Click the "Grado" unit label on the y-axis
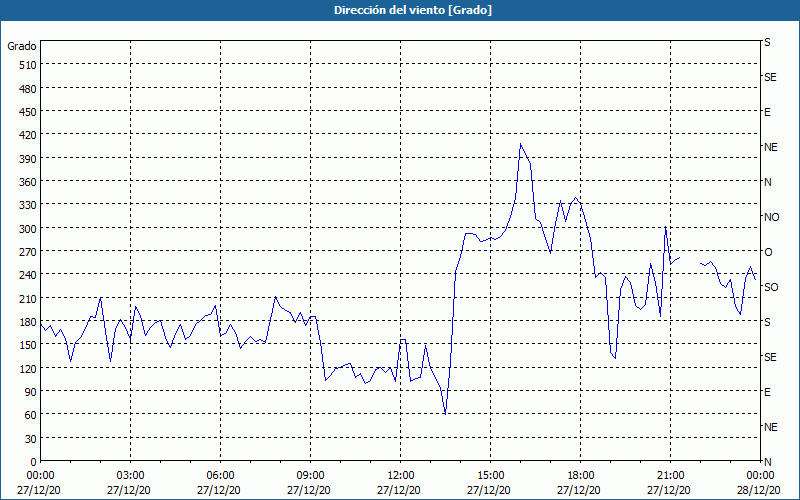This screenshot has width=800, height=500. point(22,46)
